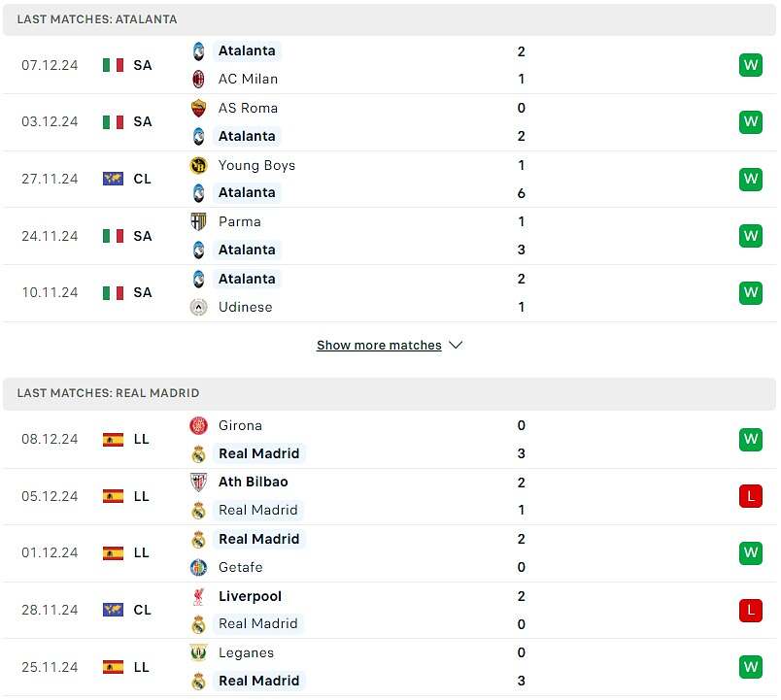Click the Parma club crest
Viewport: 781px width, 700px height.
(x=198, y=221)
